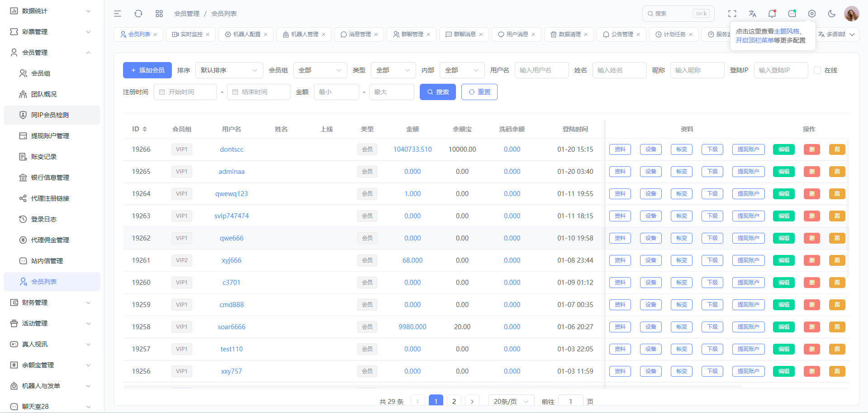Open 登录日志 in the sidebar

[x=52, y=219]
